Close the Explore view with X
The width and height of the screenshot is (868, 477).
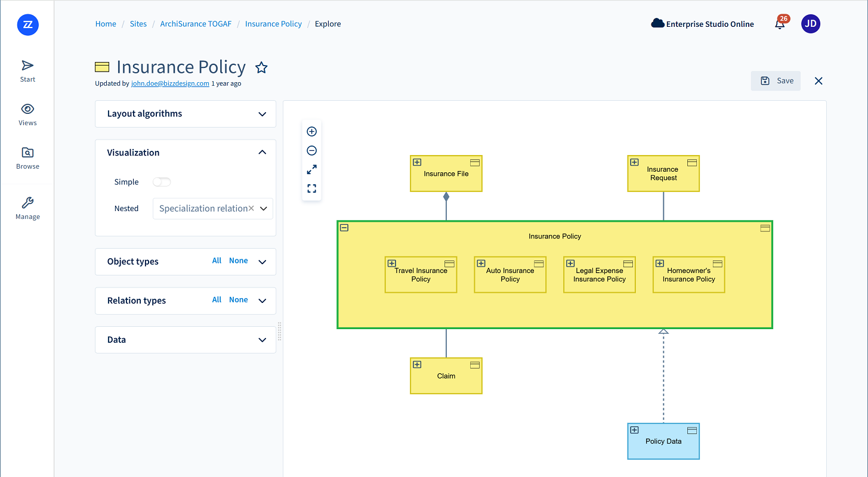pyautogui.click(x=818, y=81)
